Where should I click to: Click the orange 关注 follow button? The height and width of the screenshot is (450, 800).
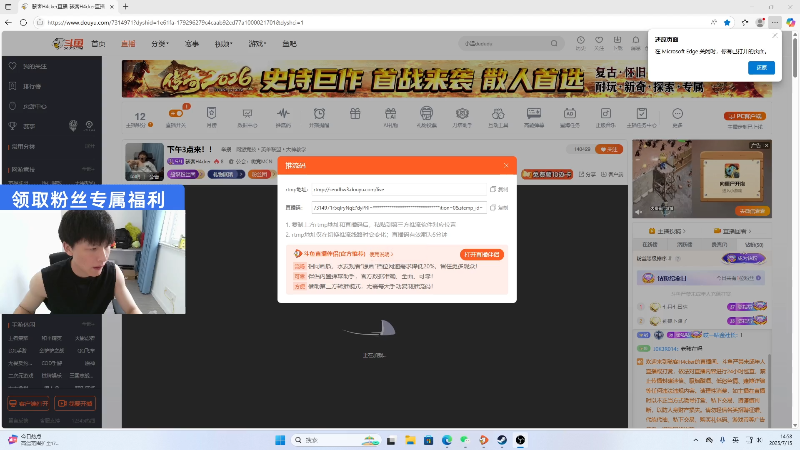tap(609, 149)
